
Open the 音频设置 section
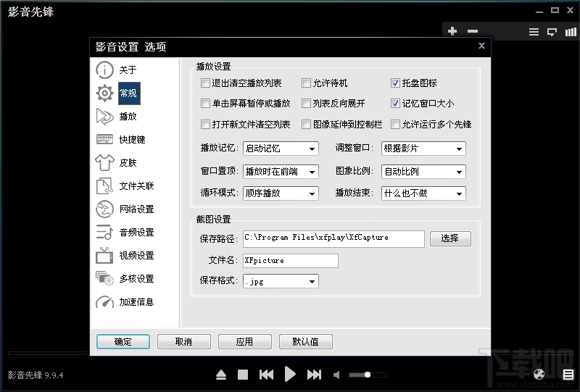pos(136,233)
